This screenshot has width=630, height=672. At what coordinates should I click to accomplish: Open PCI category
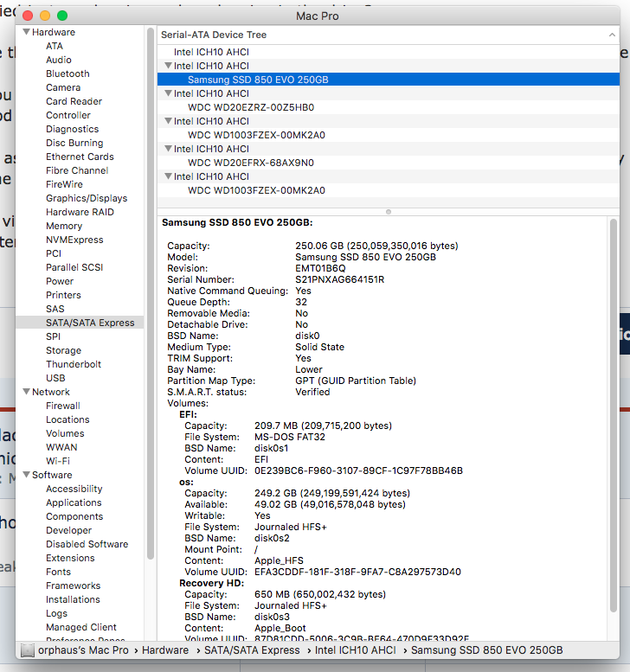(x=54, y=253)
